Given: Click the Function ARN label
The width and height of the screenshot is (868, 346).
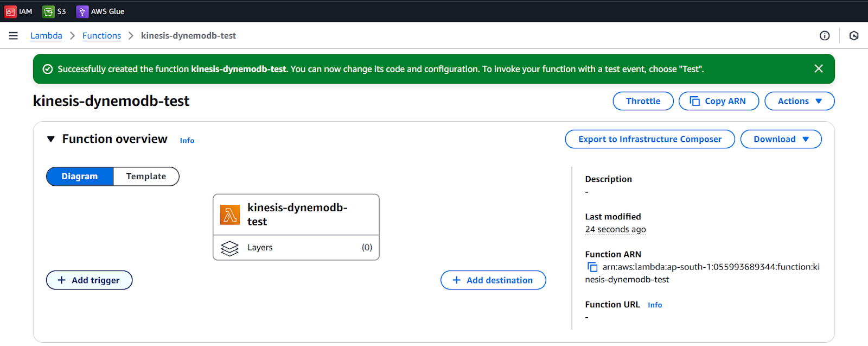Looking at the screenshot, I should click(613, 254).
